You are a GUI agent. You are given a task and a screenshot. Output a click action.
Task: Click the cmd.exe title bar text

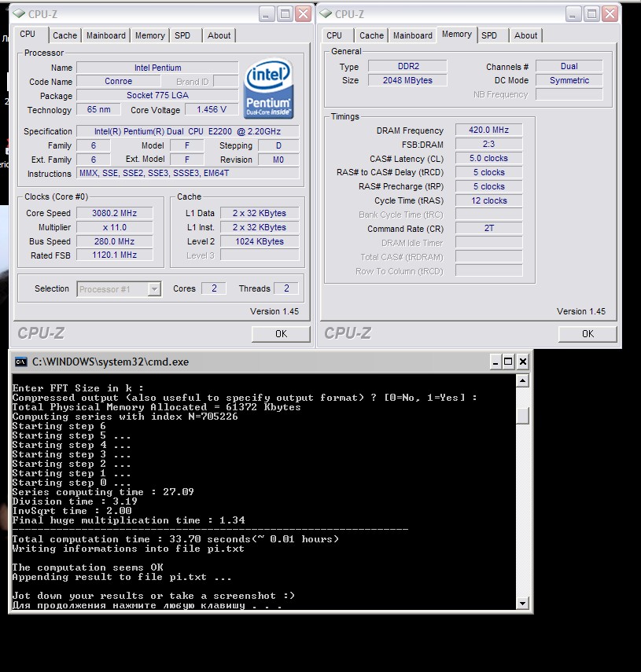click(111, 362)
